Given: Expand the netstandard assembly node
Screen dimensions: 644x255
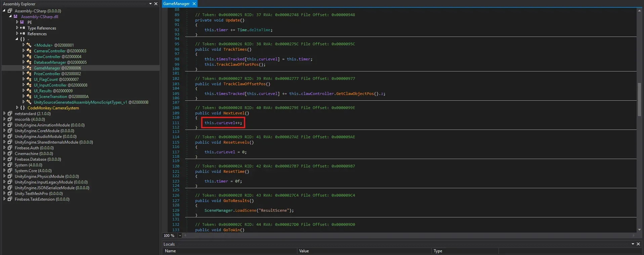Looking at the screenshot, I should coord(4,114).
